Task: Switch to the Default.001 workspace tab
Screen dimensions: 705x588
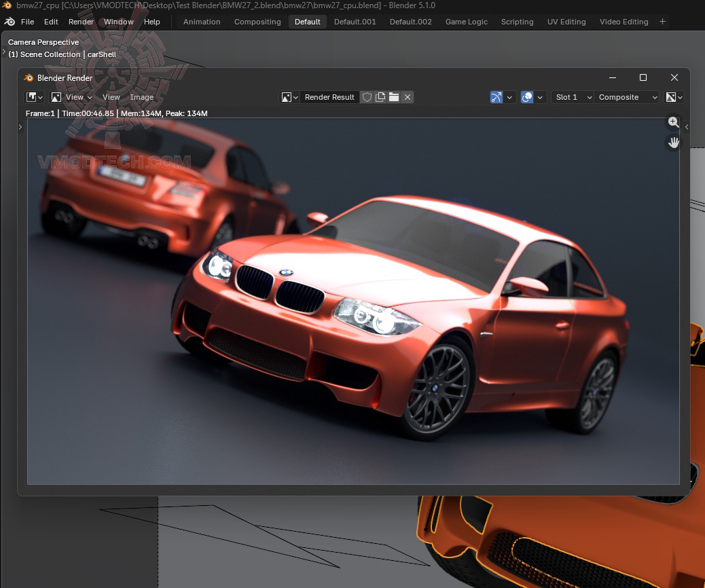Action: click(x=355, y=22)
